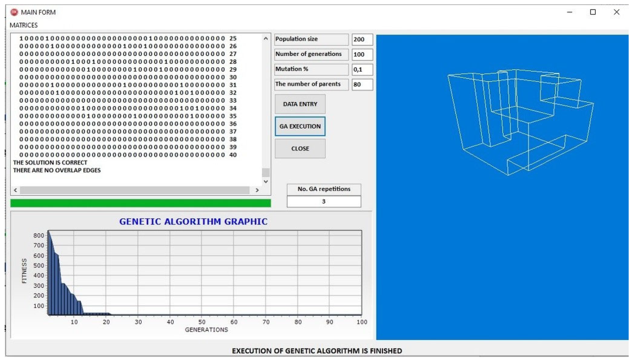The width and height of the screenshot is (634, 364).
Task: Click the application icon in title bar
Action: click(14, 12)
